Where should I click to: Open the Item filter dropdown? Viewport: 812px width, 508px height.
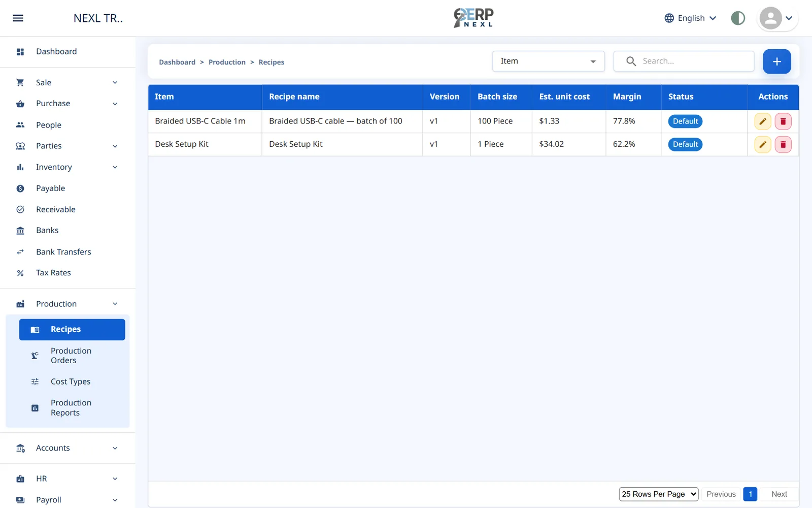coord(548,61)
